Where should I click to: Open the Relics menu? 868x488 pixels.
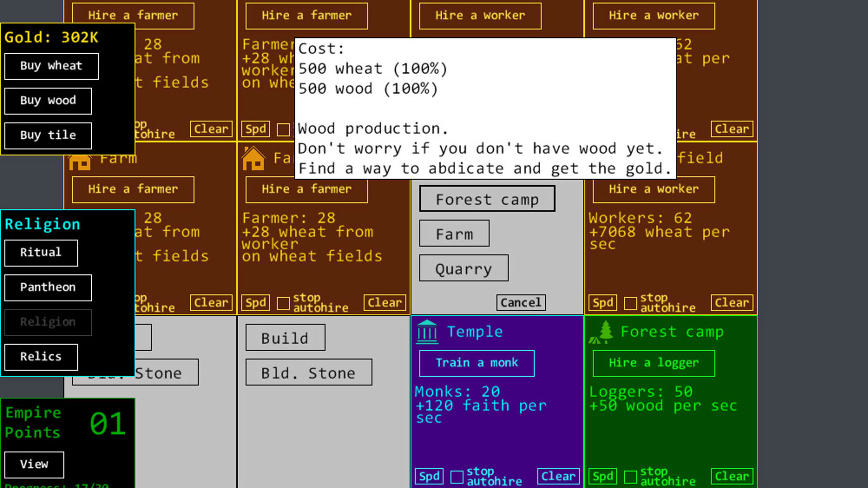click(41, 357)
